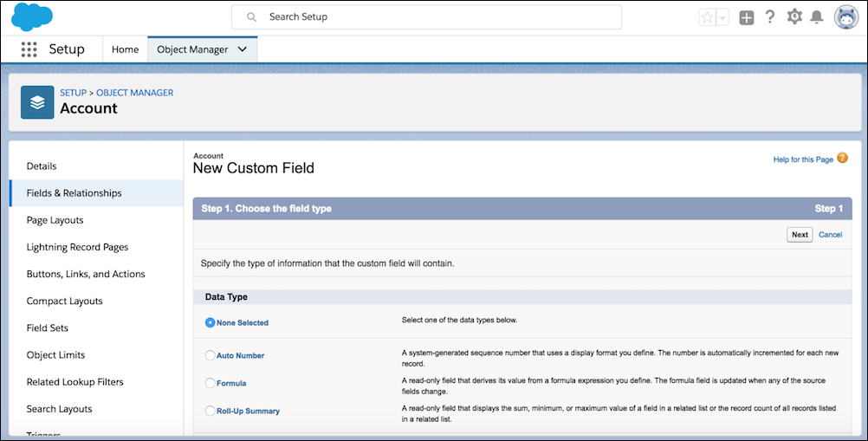The height and width of the screenshot is (441, 868).
Task: Select Roll-Up Summary data type
Action: 210,411
